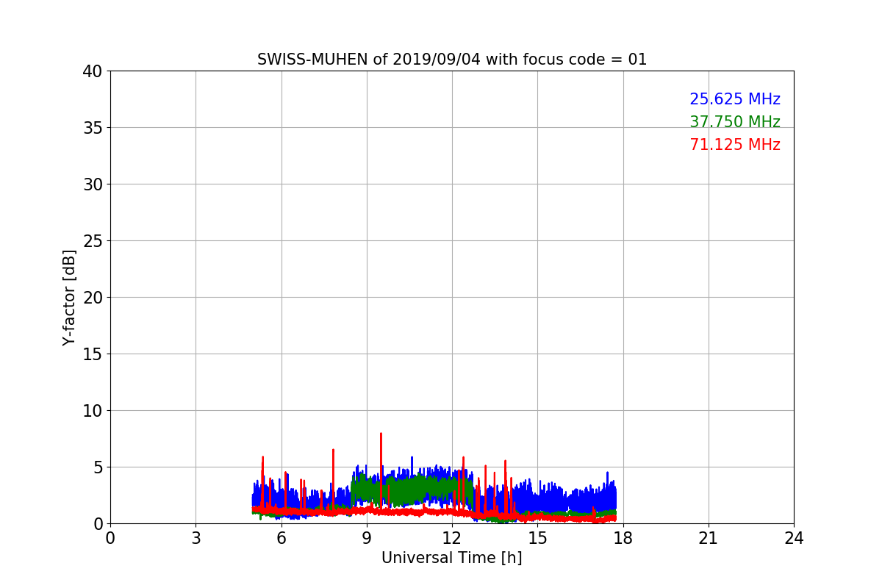Click the x-axis tick label 18
This screenshot has width=882, height=588.
(623, 538)
